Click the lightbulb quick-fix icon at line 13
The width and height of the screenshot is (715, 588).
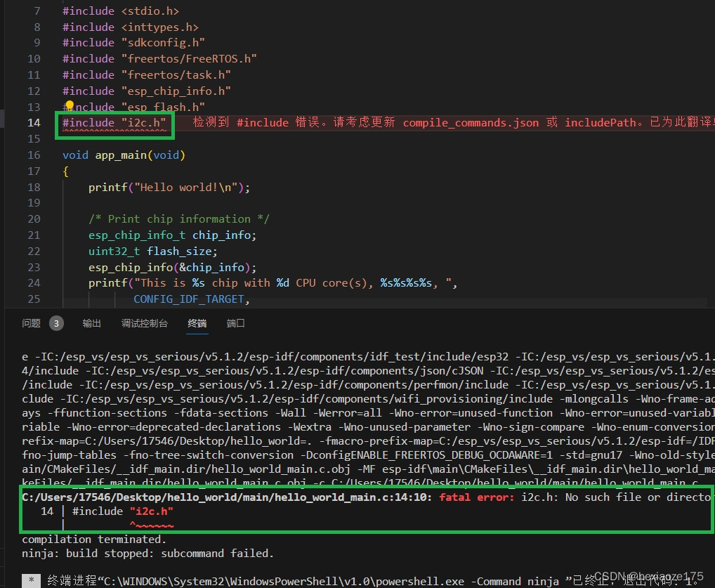point(70,105)
